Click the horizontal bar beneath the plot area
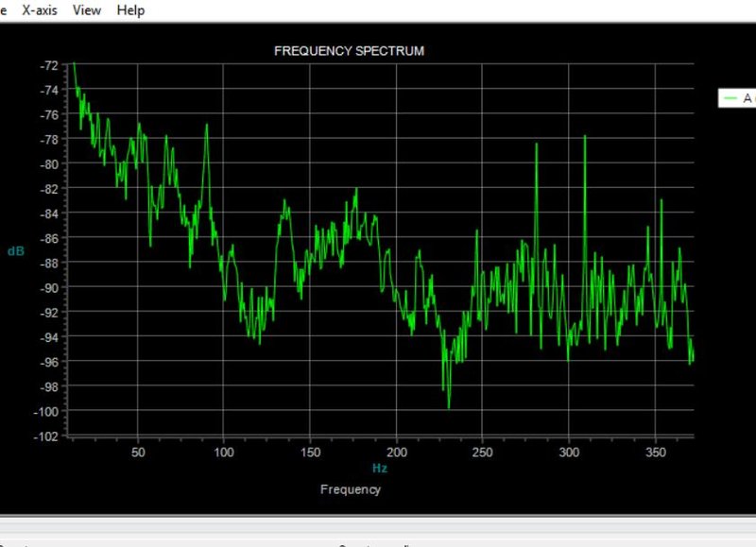 click(x=378, y=524)
